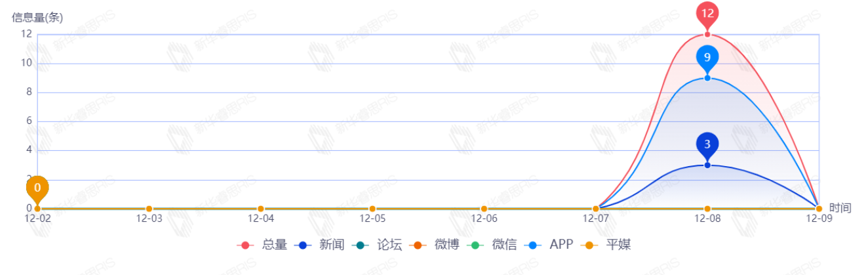This screenshot has width=868, height=275.
Task: Select the 12-07 data point on baseline
Action: pos(596,209)
